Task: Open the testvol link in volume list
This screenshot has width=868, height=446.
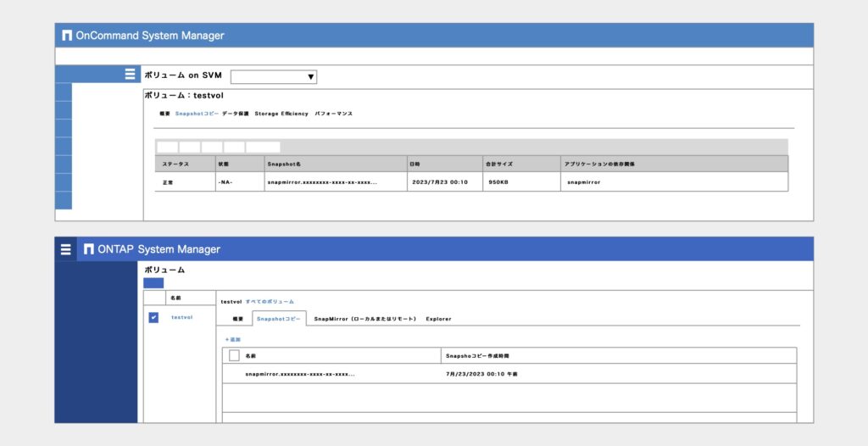Action: (181, 317)
